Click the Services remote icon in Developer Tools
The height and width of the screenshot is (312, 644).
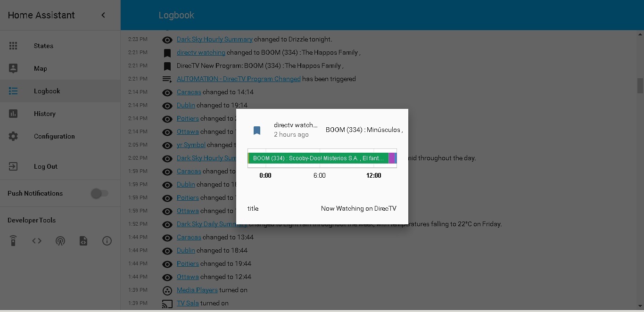click(x=13, y=241)
